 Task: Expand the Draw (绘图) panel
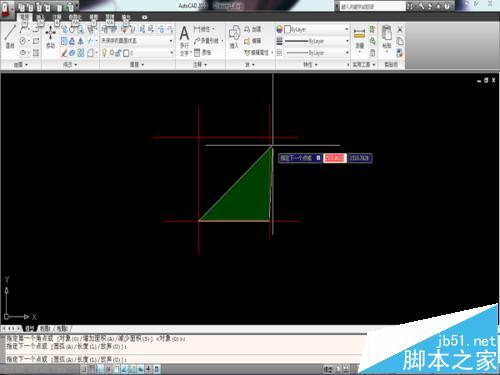[x=20, y=64]
